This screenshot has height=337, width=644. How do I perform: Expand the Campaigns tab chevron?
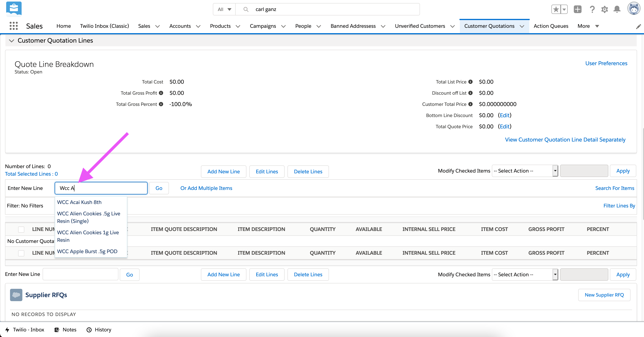pos(283,26)
